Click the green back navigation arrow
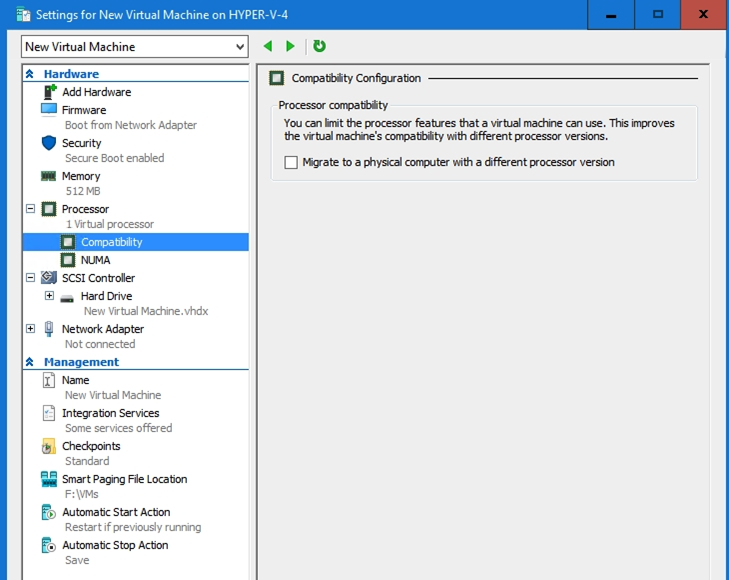The width and height of the screenshot is (729, 580). click(268, 47)
